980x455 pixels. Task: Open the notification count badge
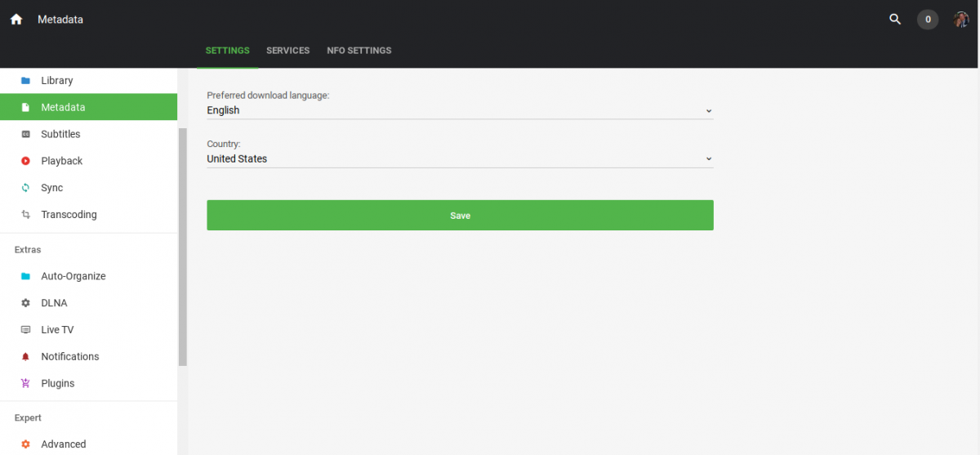coord(928,20)
